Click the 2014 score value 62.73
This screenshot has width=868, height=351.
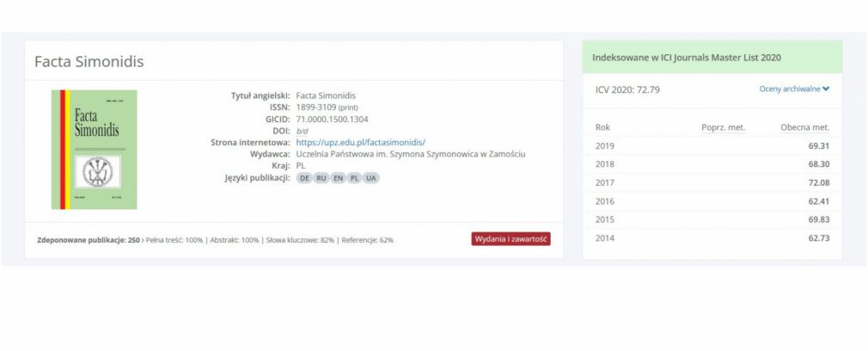coord(819,238)
